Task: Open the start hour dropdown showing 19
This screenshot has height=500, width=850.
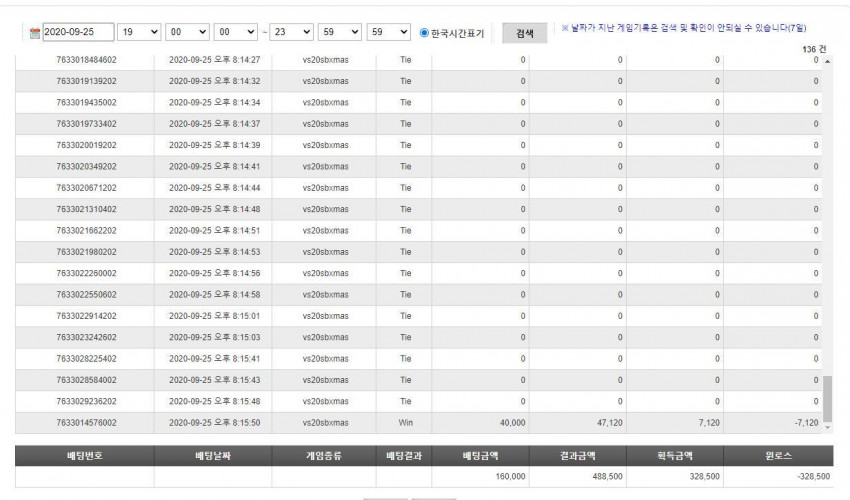Action: coord(139,32)
